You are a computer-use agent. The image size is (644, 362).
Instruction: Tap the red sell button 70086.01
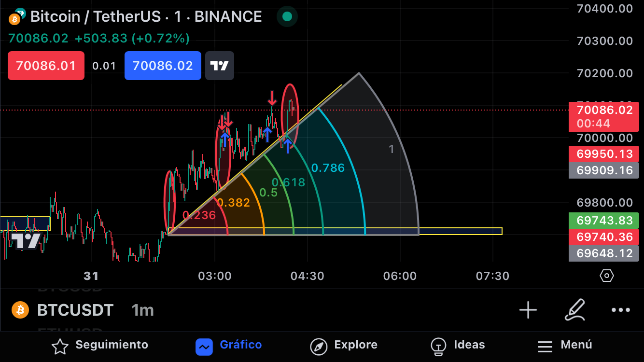[46, 66]
